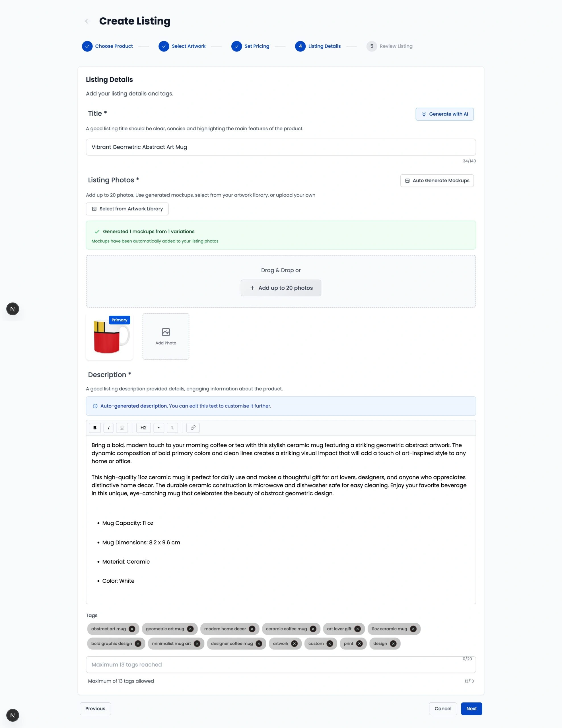Viewport: 562px width, 728px height.
Task: Remove the 'abstract art mug' tag
Action: coord(132,629)
